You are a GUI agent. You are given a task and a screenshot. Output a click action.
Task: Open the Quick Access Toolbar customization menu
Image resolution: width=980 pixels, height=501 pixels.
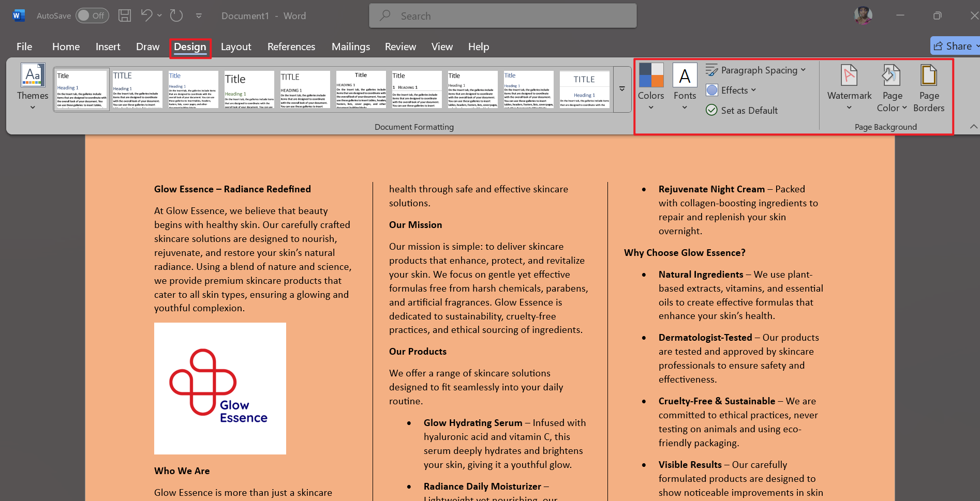[199, 16]
